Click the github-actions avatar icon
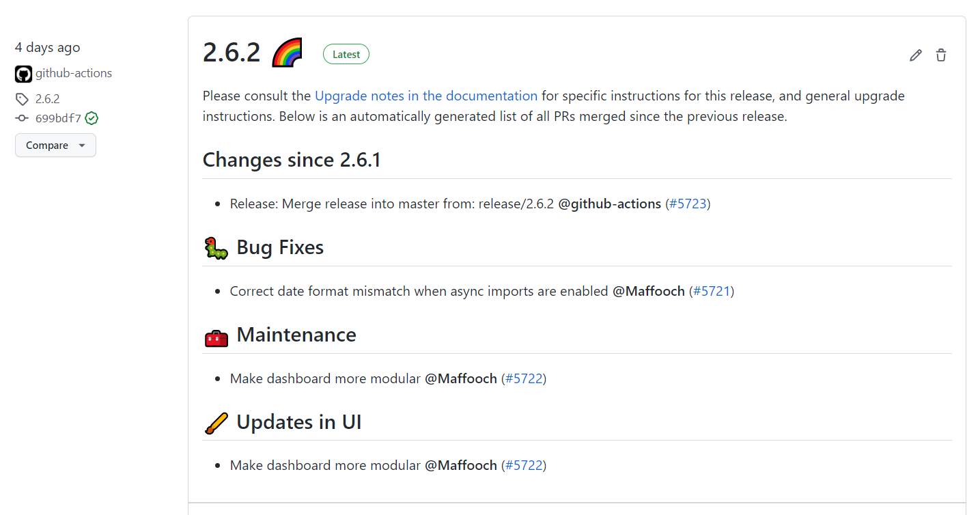This screenshot has height=515, width=980. (x=23, y=73)
